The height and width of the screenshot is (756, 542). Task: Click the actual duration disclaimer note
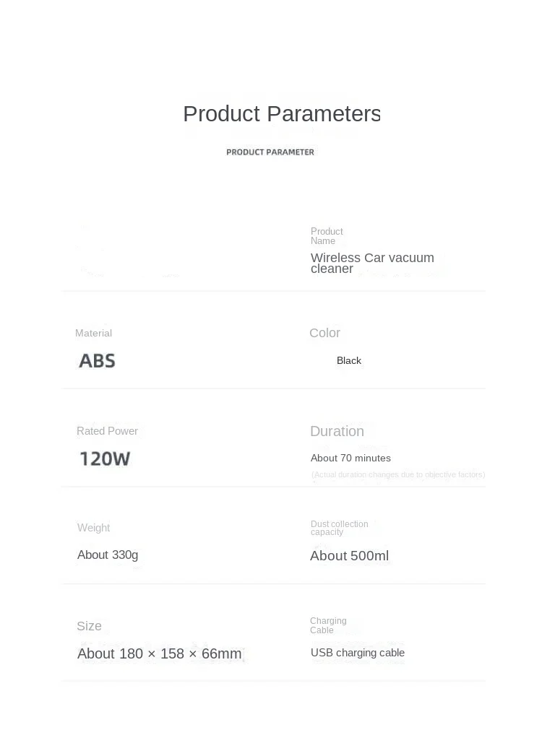pyautogui.click(x=398, y=474)
